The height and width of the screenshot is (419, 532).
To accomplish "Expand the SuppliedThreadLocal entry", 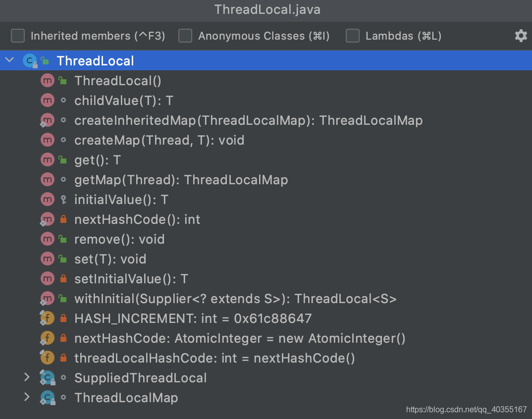I will pyautogui.click(x=26, y=377).
